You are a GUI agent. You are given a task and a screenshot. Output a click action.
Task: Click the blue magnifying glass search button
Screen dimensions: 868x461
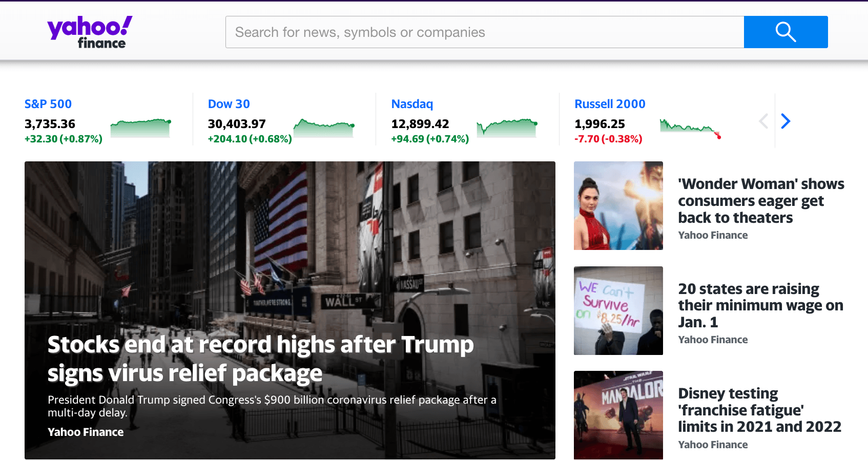(786, 32)
